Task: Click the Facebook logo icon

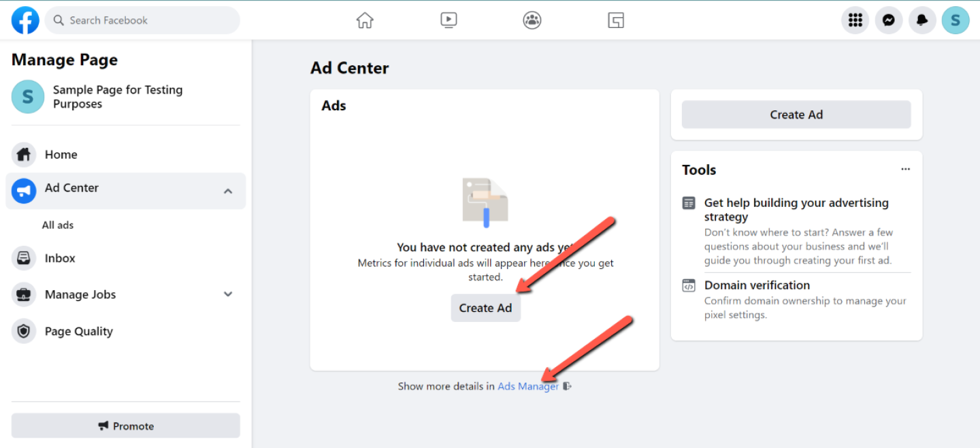Action: point(25,20)
